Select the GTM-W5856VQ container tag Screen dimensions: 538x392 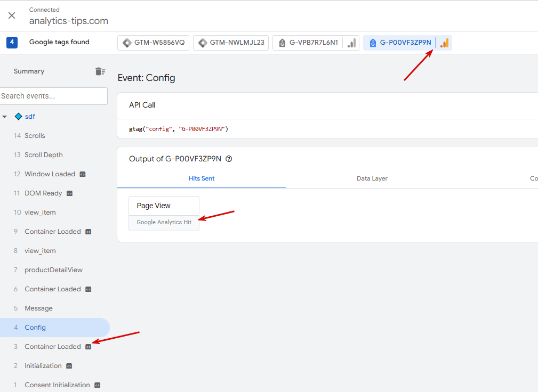pos(154,43)
